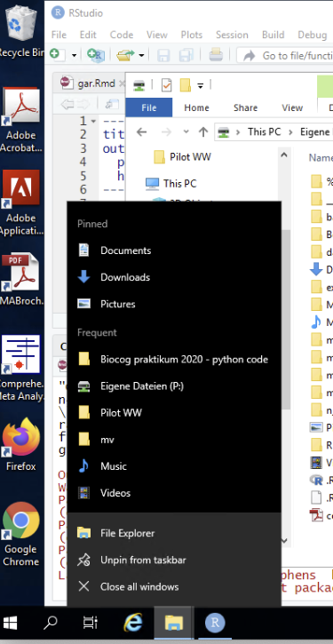The image size is (333, 644).
Task: Open Task View on the taskbar
Action: (91, 624)
